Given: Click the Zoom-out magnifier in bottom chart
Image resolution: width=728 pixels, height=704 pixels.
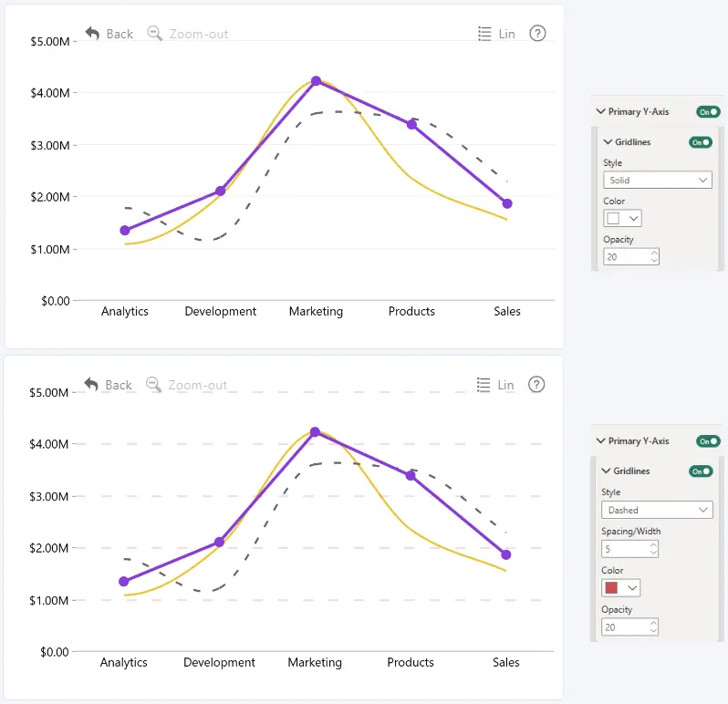Looking at the screenshot, I should point(153,385).
